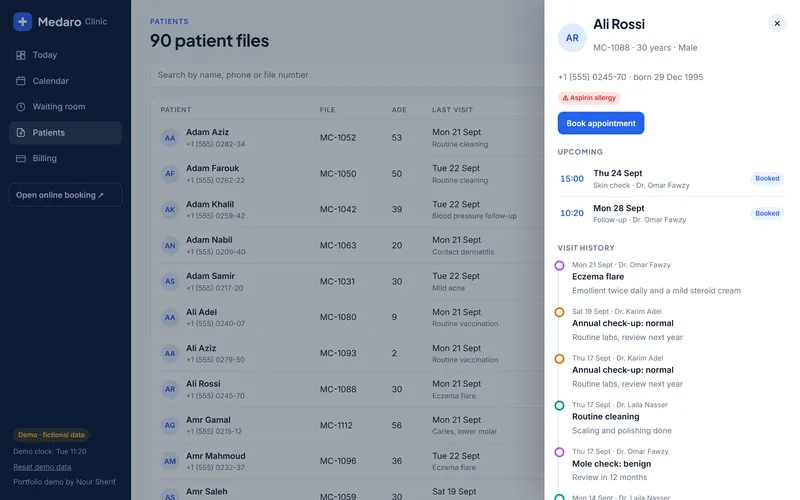Click the Demo fictional data badge
800x500 pixels.
(x=51, y=435)
